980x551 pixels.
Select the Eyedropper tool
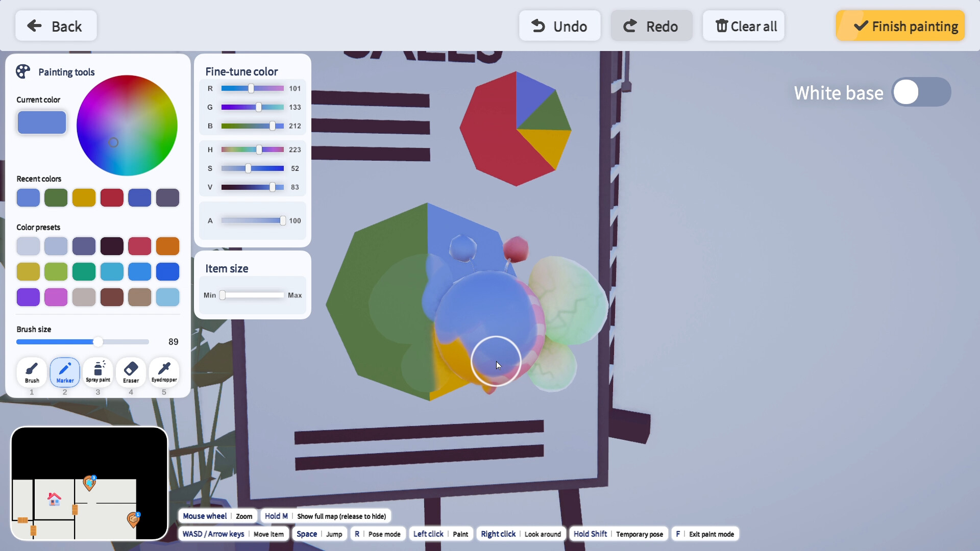[x=164, y=372]
